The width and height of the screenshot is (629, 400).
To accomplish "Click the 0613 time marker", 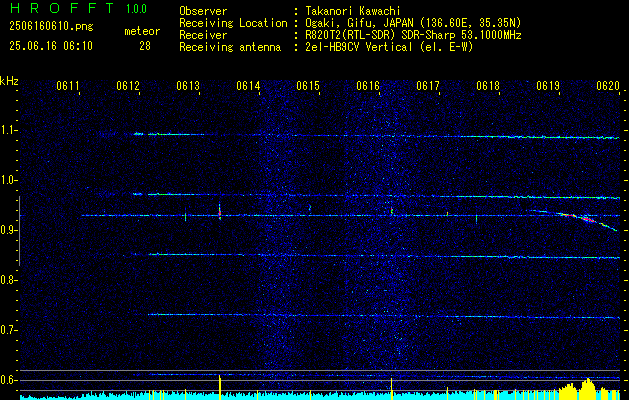I will (x=188, y=85).
